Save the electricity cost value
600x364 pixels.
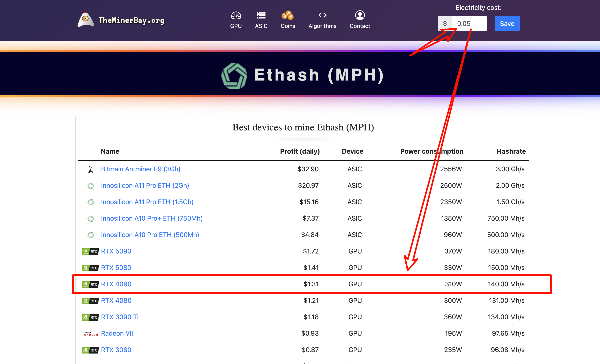507,23
